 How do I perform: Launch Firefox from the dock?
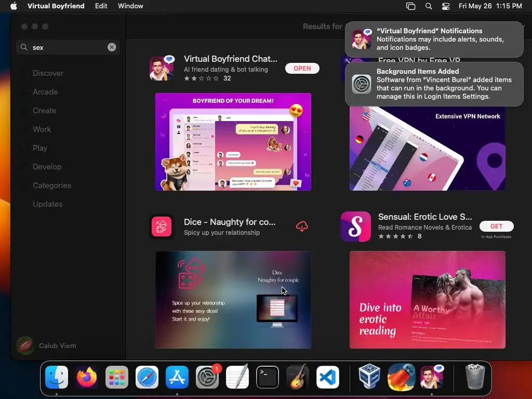coord(87,377)
